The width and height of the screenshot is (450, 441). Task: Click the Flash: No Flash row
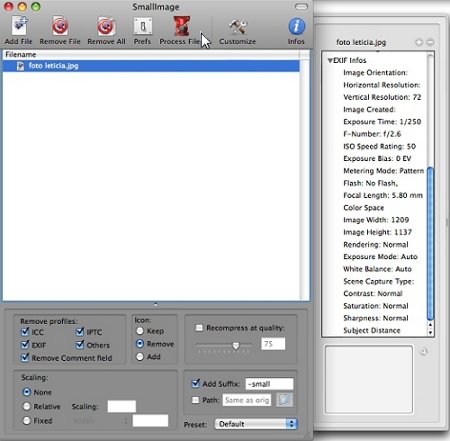coord(370,183)
